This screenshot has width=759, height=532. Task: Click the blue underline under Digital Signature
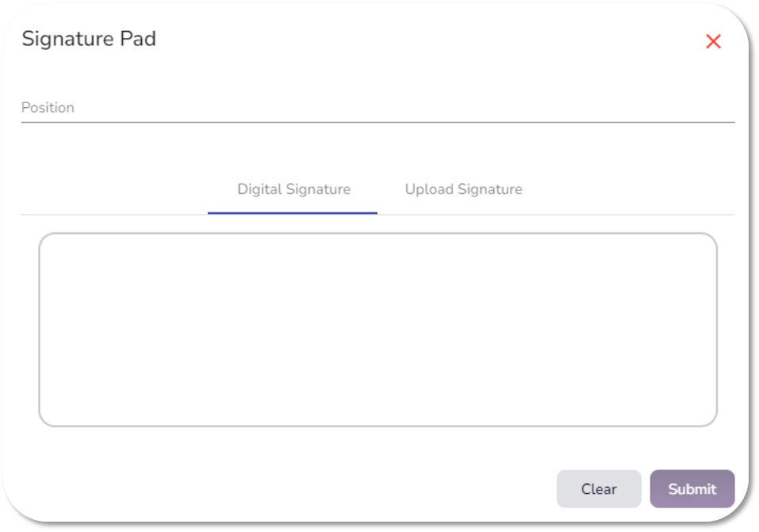pos(292,212)
